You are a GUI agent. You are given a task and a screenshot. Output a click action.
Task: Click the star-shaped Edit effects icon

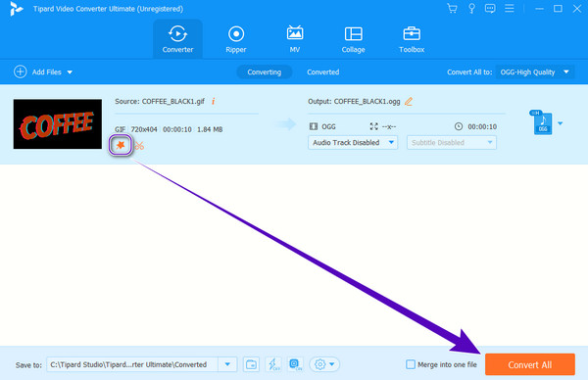coord(121,145)
